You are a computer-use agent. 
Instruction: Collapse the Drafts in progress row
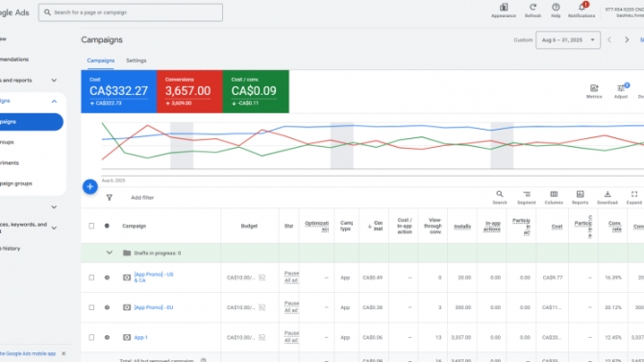coord(110,253)
